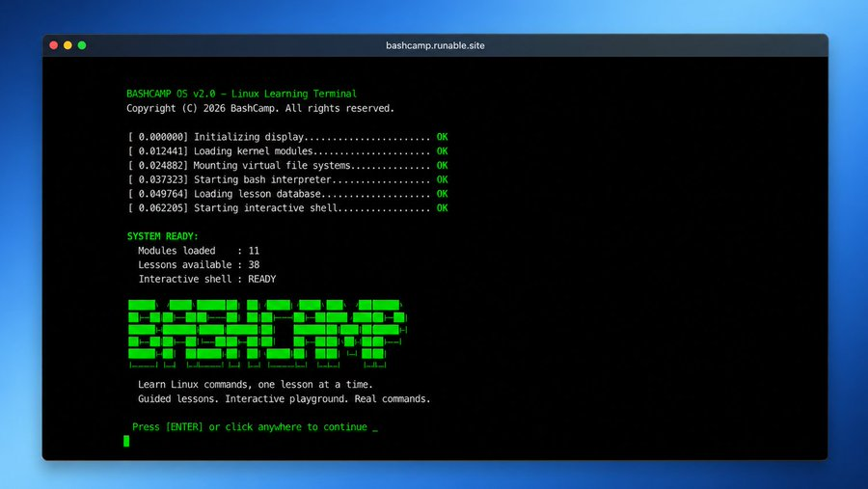The width and height of the screenshot is (868, 489).
Task: Click the BASHCAMP OS v2.0 header line
Action: point(242,94)
